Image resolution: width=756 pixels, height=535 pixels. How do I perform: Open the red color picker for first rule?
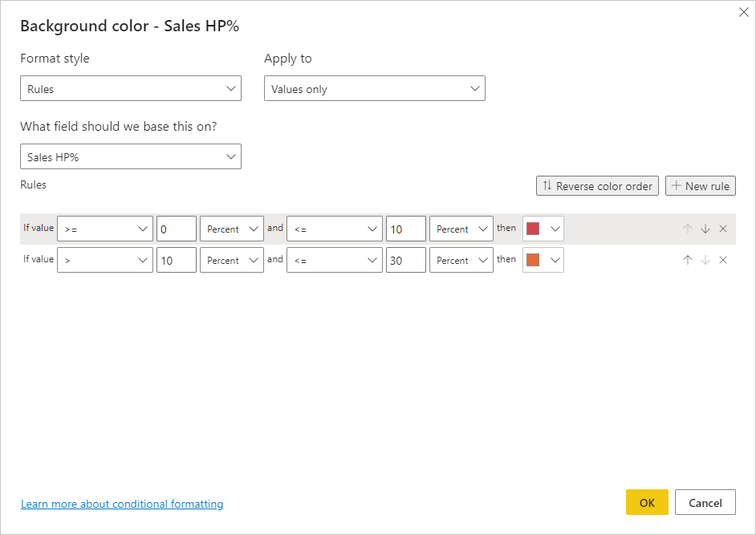543,229
